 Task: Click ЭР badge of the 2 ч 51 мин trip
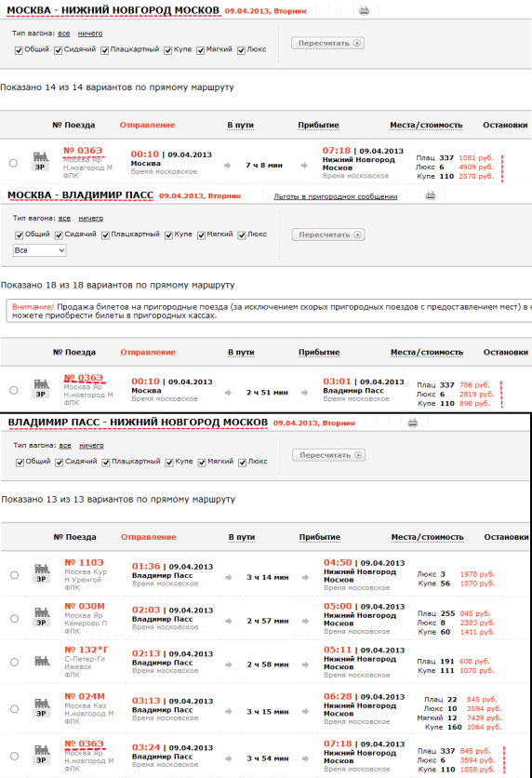coord(41,395)
